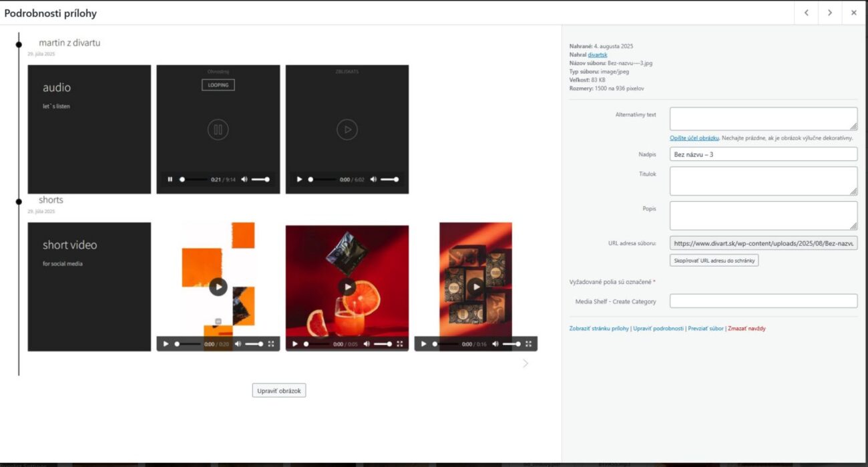This screenshot has height=467, width=868.
Task: Close the Podrobnosti prílohy dialog
Action: click(854, 13)
